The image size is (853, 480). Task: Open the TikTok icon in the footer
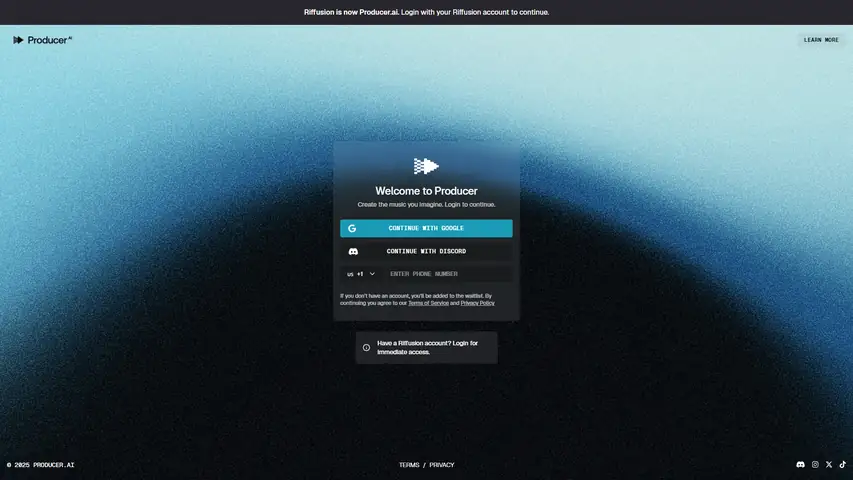843,464
